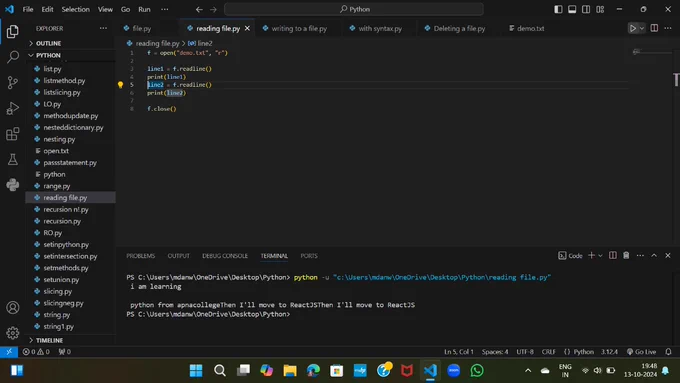The height and width of the screenshot is (383, 680).
Task: Open the terminal launch profile dropdown
Action: (600, 255)
